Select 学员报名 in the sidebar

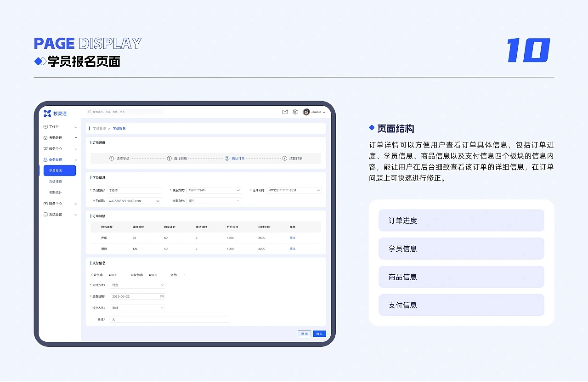tap(60, 171)
